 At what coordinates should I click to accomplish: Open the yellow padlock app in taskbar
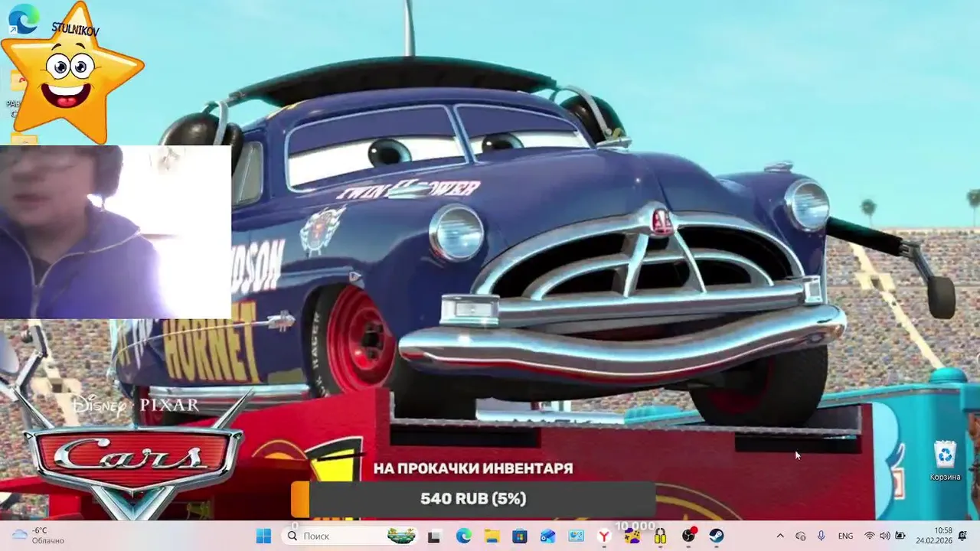click(x=660, y=536)
